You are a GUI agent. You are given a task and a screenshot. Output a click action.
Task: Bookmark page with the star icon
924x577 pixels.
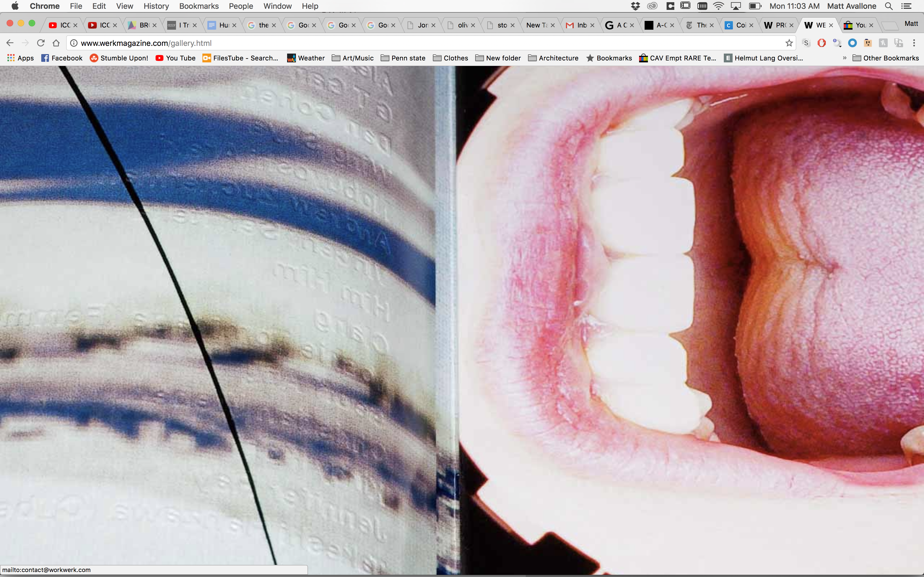tap(789, 43)
